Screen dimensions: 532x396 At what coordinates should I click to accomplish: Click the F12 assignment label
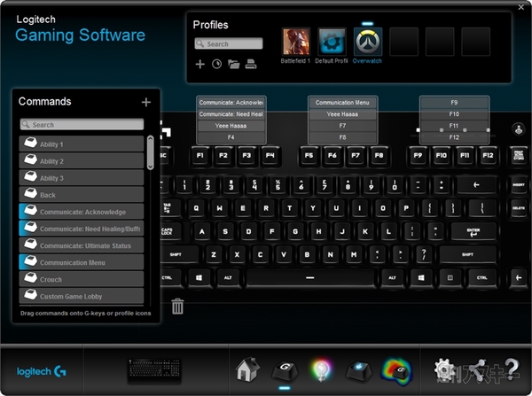454,137
